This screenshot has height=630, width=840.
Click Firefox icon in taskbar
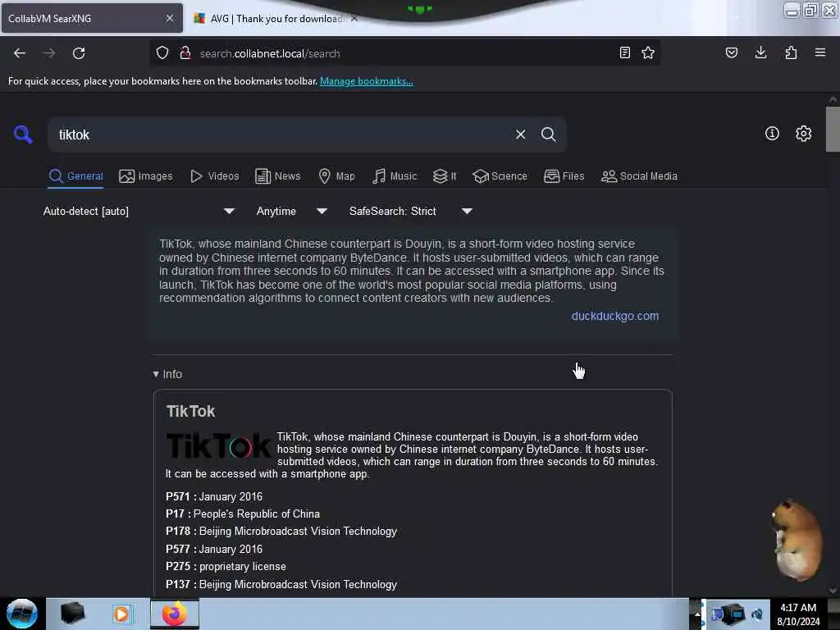tap(174, 614)
